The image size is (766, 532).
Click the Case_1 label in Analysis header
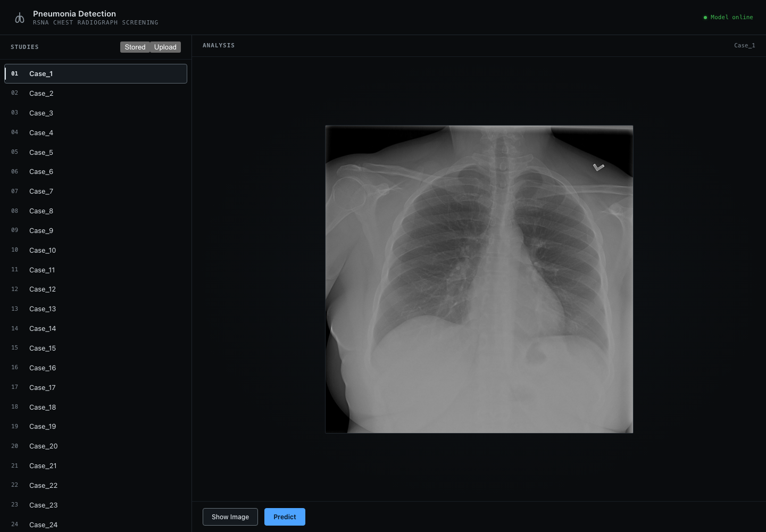(745, 46)
